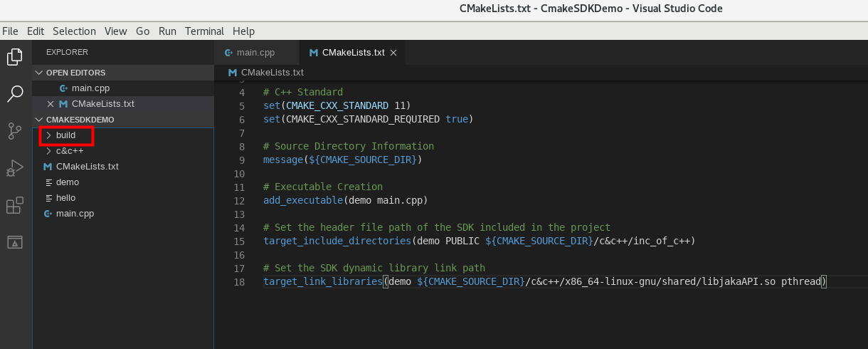The height and width of the screenshot is (349, 868).
Task: Open the Run and Debug icon
Action: (x=15, y=169)
